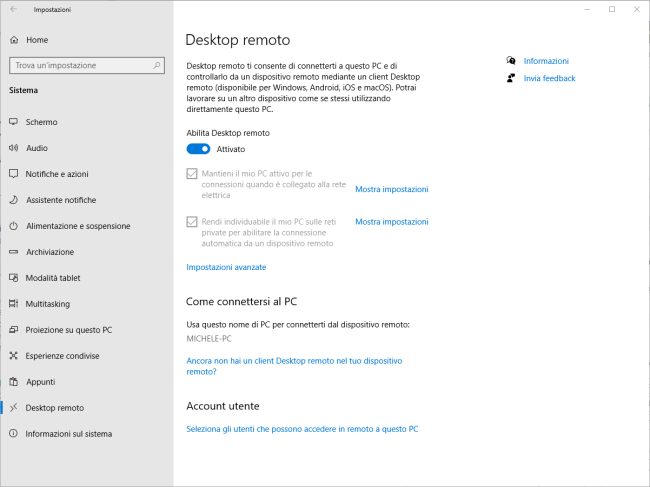Open the Informazioni help link
Screen dimensions: 650x487
(x=546, y=61)
